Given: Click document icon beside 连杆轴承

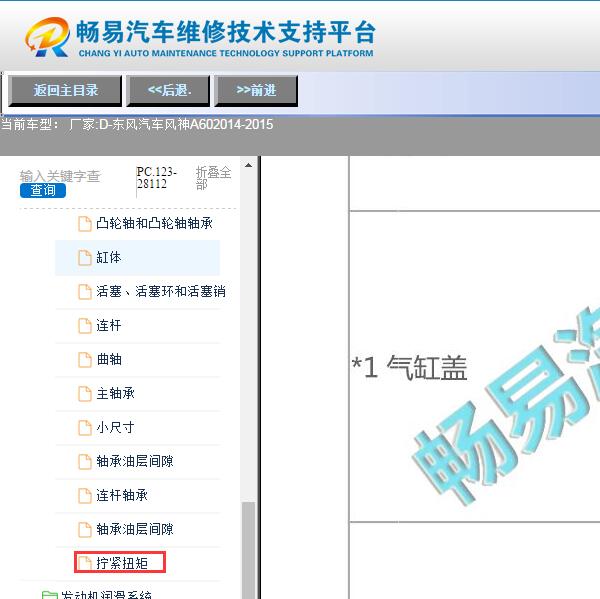Looking at the screenshot, I should pos(85,496).
